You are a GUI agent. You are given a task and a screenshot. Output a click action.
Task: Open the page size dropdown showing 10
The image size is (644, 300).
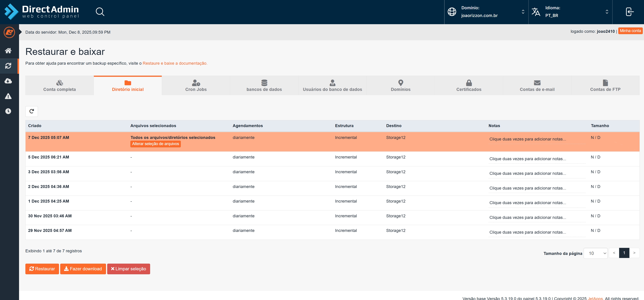point(595,253)
